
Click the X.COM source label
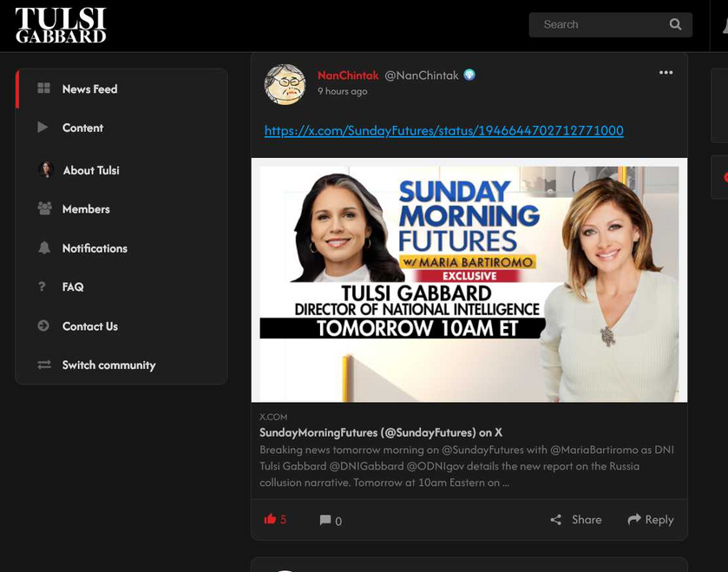pyautogui.click(x=273, y=417)
